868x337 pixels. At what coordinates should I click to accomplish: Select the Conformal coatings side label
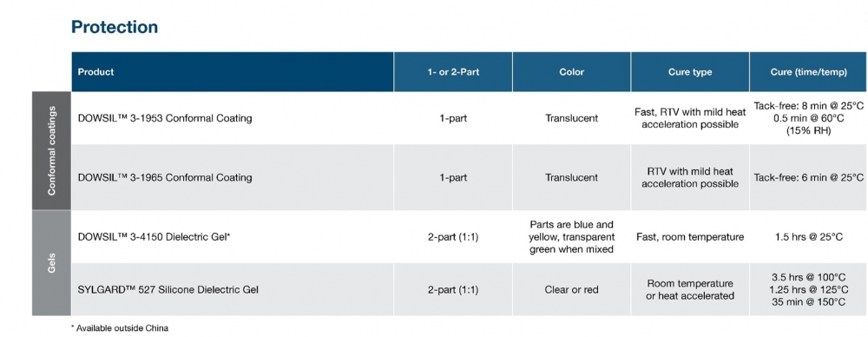point(51,151)
